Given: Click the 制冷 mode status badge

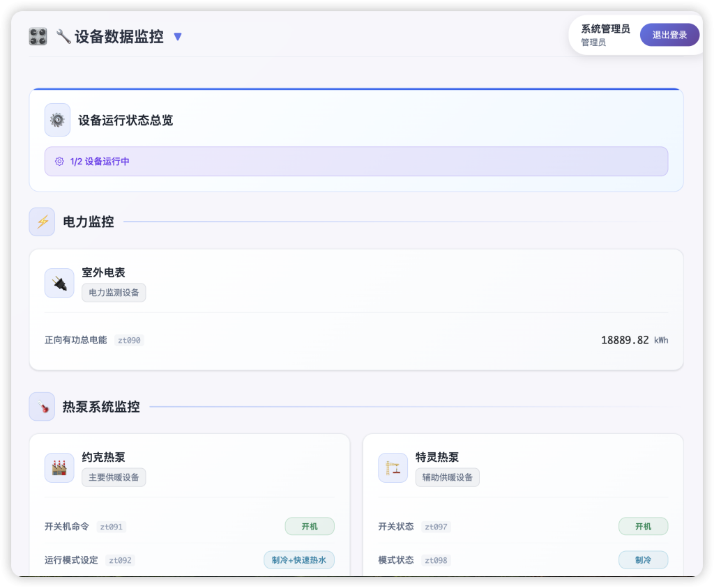Looking at the screenshot, I should 643,560.
